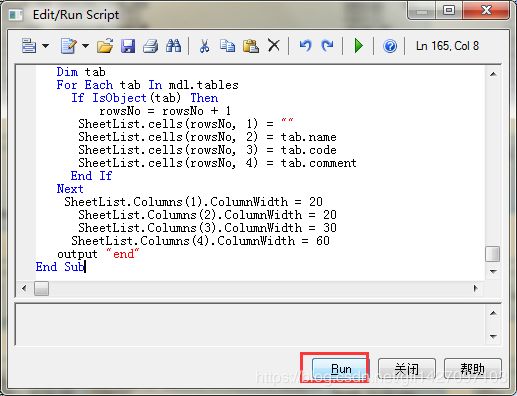Click the line assigning tab.comment
The width and height of the screenshot is (517, 396).
click(217, 163)
